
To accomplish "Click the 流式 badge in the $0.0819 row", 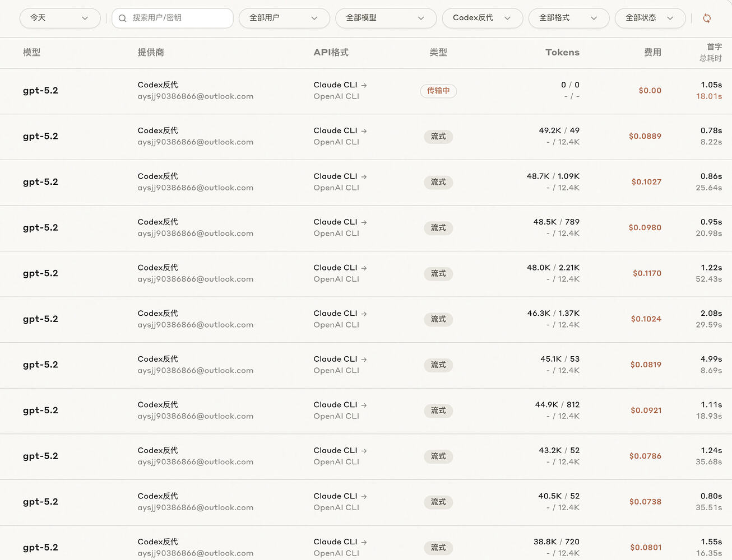I will [438, 365].
